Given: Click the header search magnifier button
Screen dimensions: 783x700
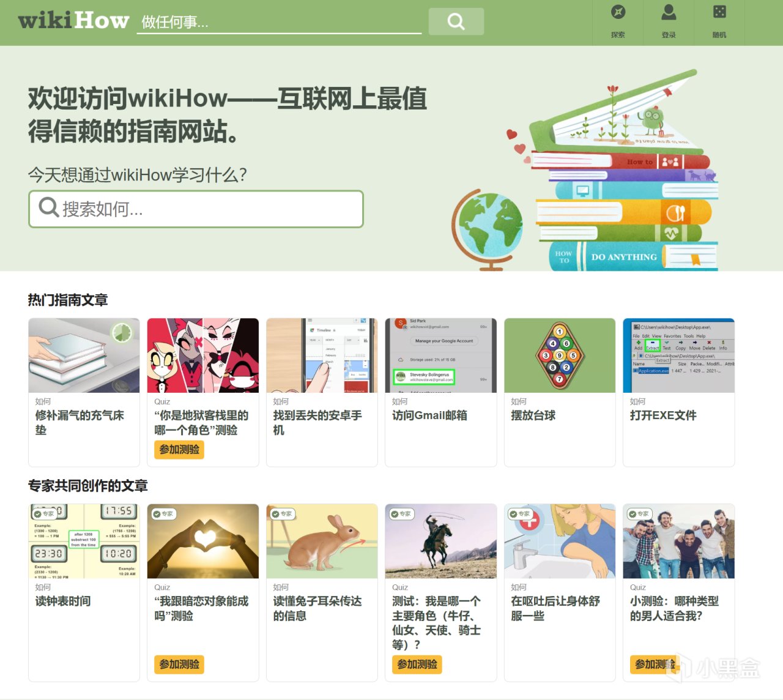Looking at the screenshot, I should (x=456, y=21).
